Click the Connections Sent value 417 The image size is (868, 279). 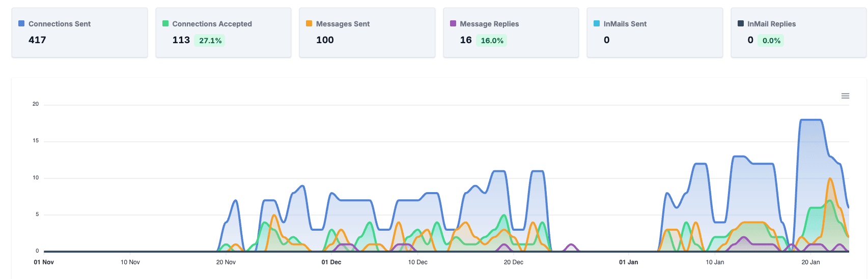(x=37, y=40)
